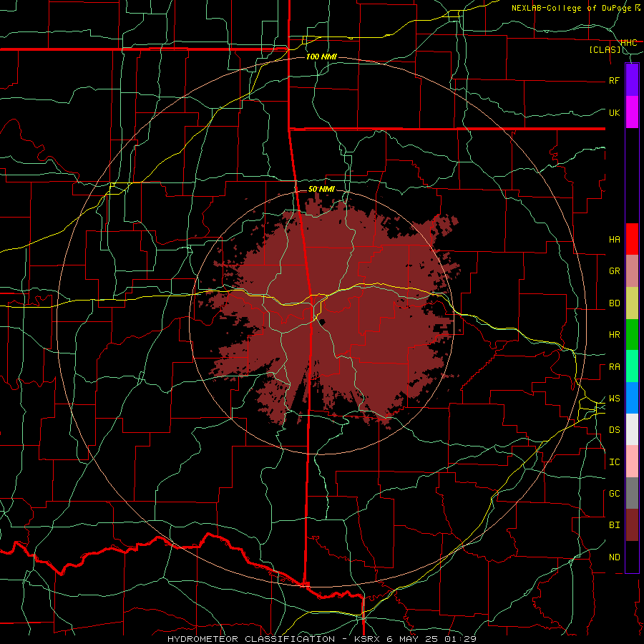Viewport: 644px width, 644px height.
Task: Select the BD yellow legend swatch
Action: point(632,303)
